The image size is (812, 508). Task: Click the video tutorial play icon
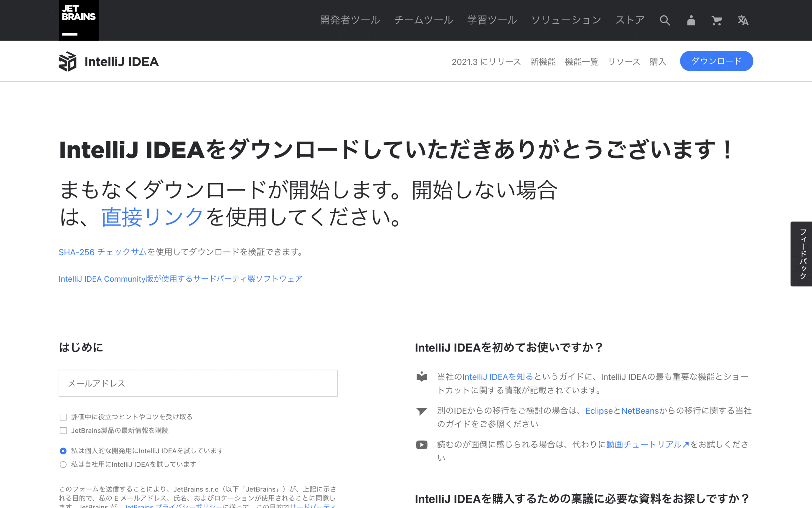tap(422, 445)
